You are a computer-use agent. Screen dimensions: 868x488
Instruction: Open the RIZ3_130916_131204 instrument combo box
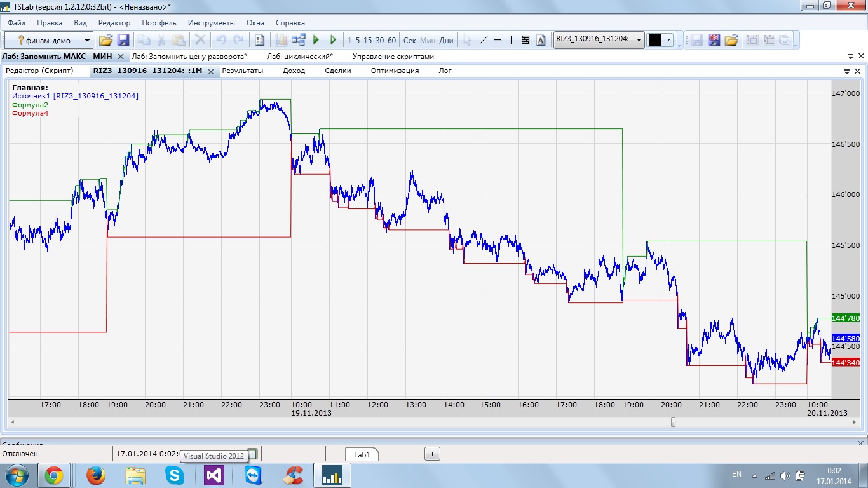(x=599, y=39)
